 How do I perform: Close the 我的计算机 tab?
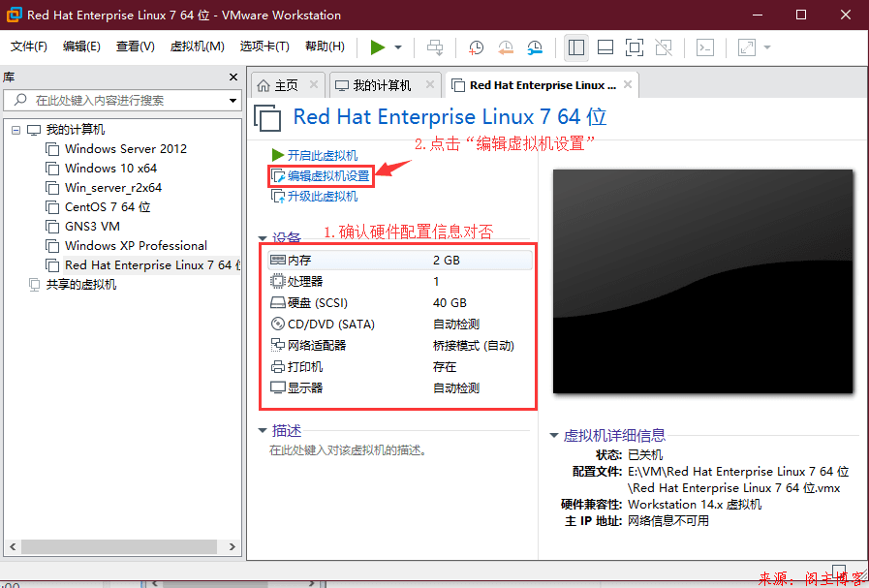[x=430, y=85]
